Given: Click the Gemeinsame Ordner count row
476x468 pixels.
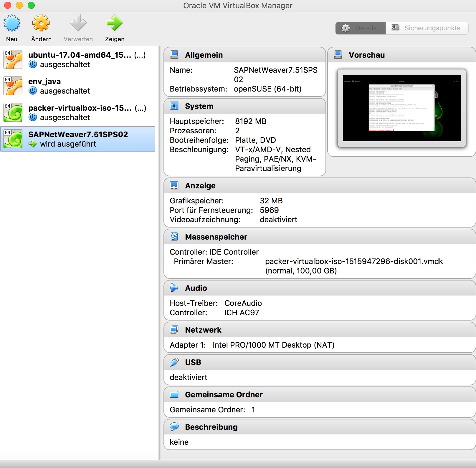Looking at the screenshot, I should point(212,410).
